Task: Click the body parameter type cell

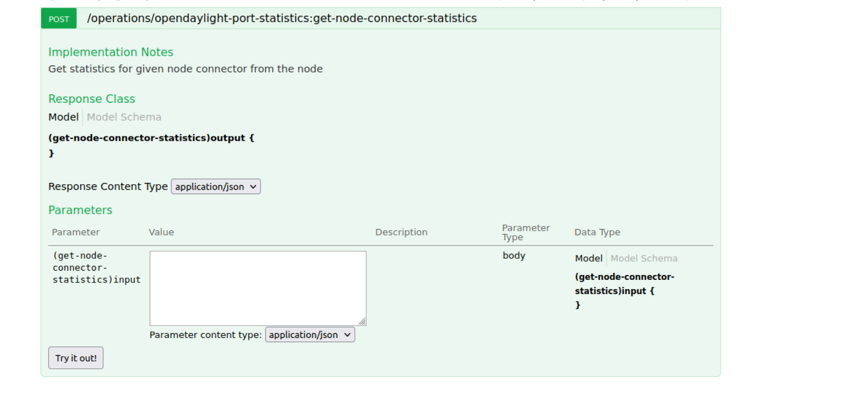Action: (513, 256)
